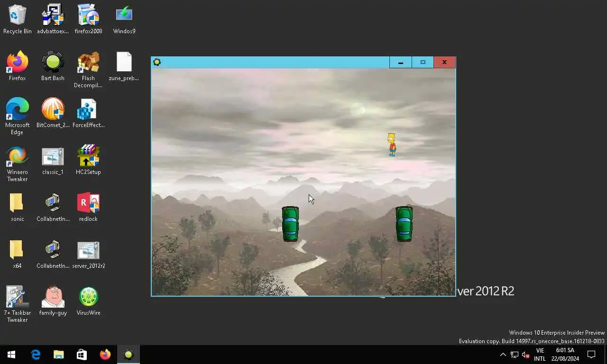
Task: Minimize the Bart Bash game window
Action: click(x=401, y=62)
